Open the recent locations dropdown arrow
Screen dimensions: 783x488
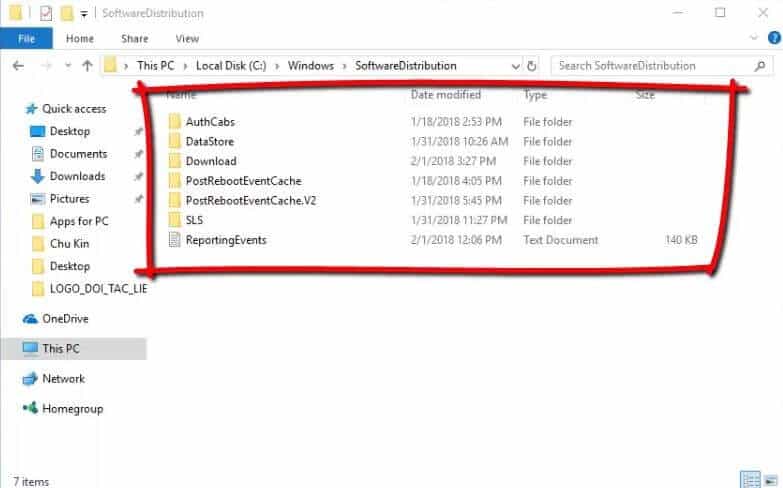pyautogui.click(x=68, y=66)
